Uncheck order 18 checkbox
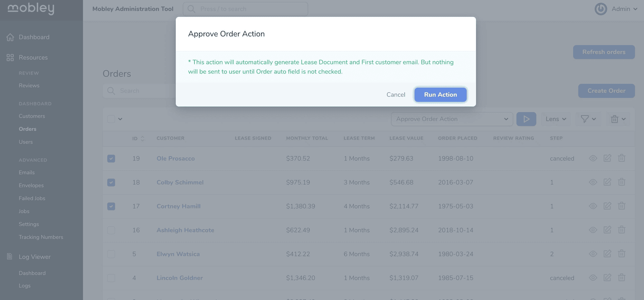Viewport: 644px width, 300px height. click(111, 182)
